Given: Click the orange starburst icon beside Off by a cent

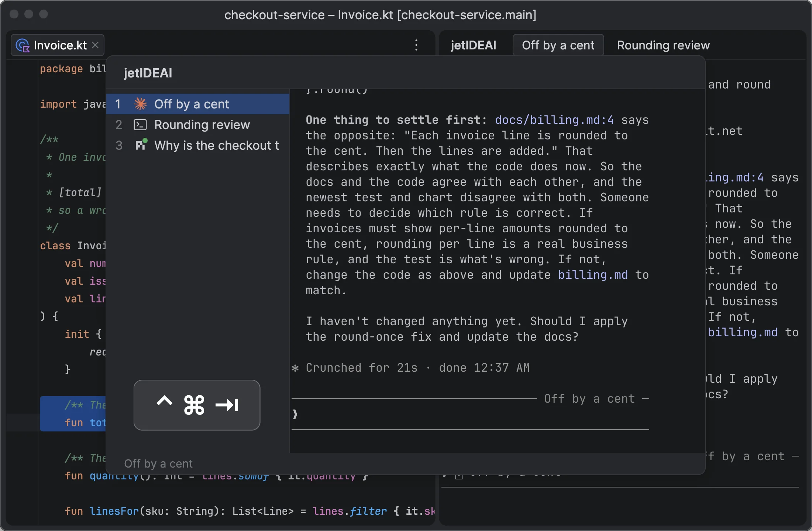Looking at the screenshot, I should click(140, 104).
